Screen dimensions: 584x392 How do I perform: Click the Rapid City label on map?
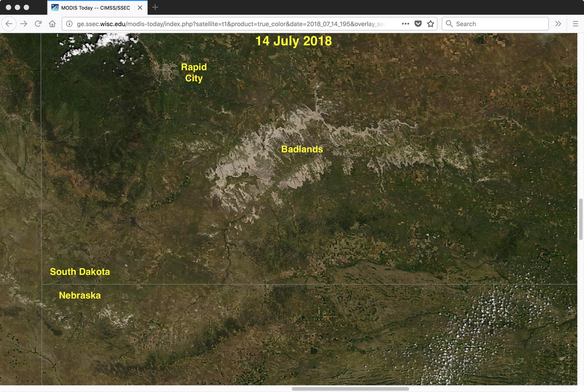coord(194,72)
